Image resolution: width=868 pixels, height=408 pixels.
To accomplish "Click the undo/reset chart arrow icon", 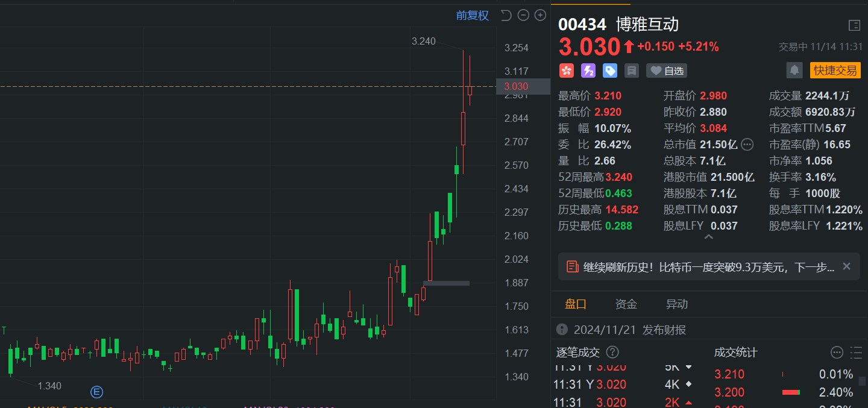I will [x=506, y=16].
